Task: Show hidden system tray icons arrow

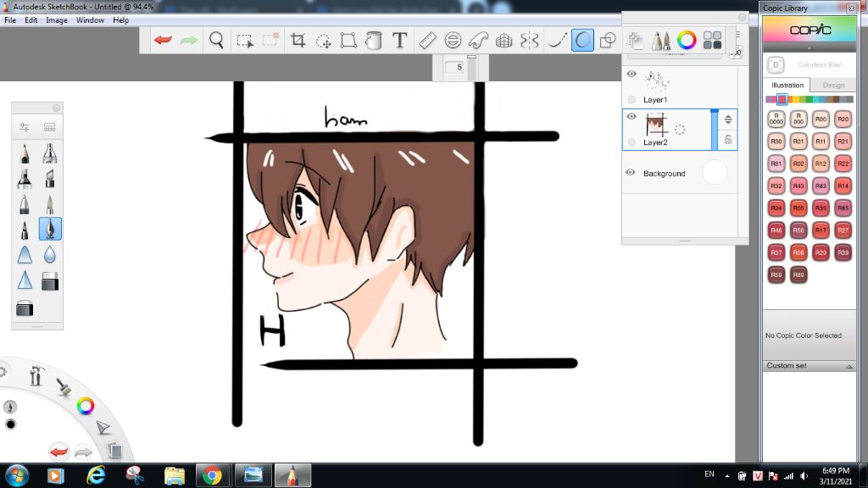Action: pos(726,475)
